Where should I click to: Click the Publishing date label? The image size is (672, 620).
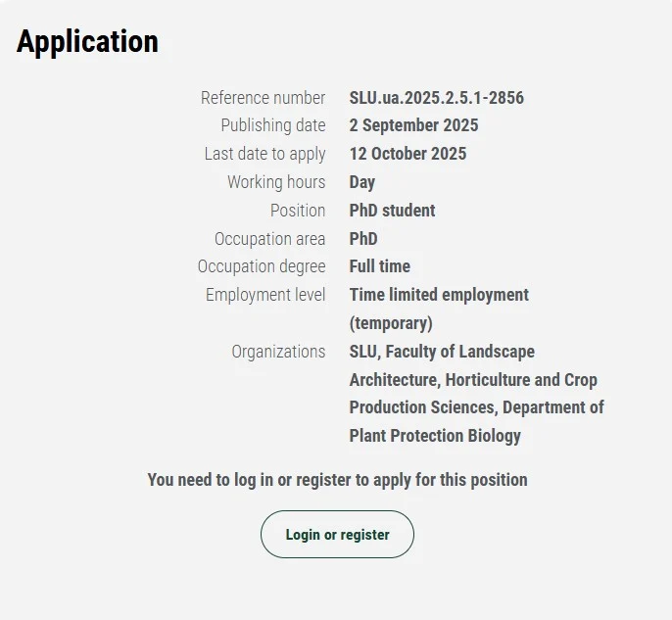tap(272, 125)
